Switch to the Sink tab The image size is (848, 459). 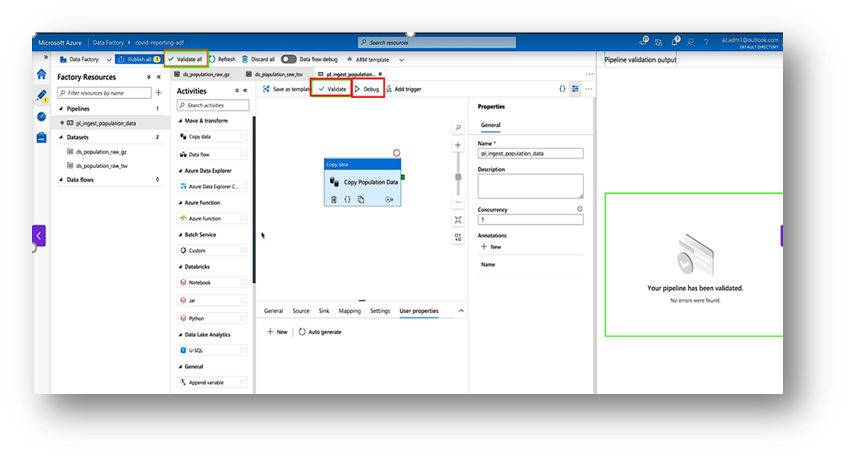(324, 311)
